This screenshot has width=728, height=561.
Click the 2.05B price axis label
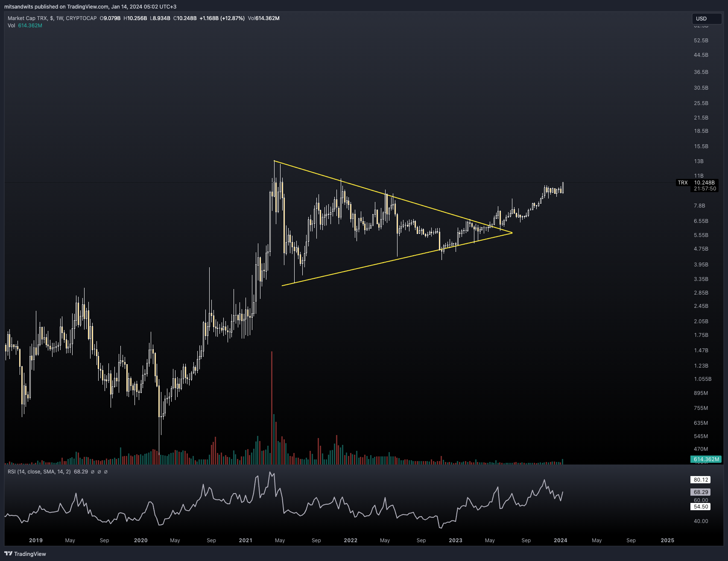tap(701, 321)
